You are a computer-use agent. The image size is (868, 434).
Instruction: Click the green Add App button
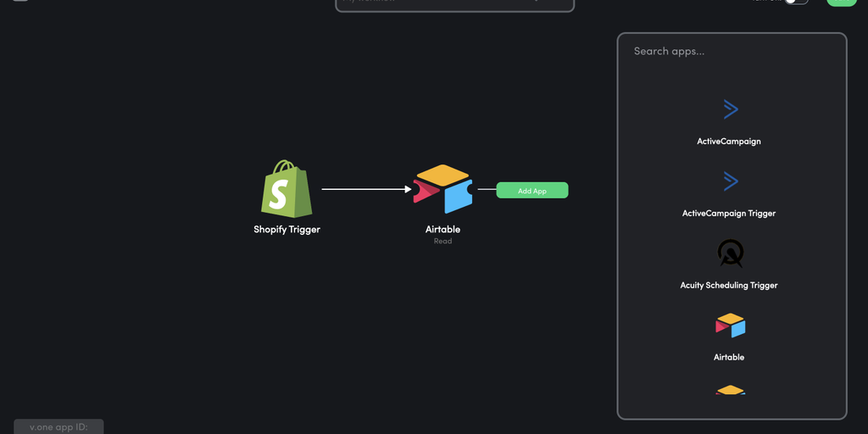(532, 191)
